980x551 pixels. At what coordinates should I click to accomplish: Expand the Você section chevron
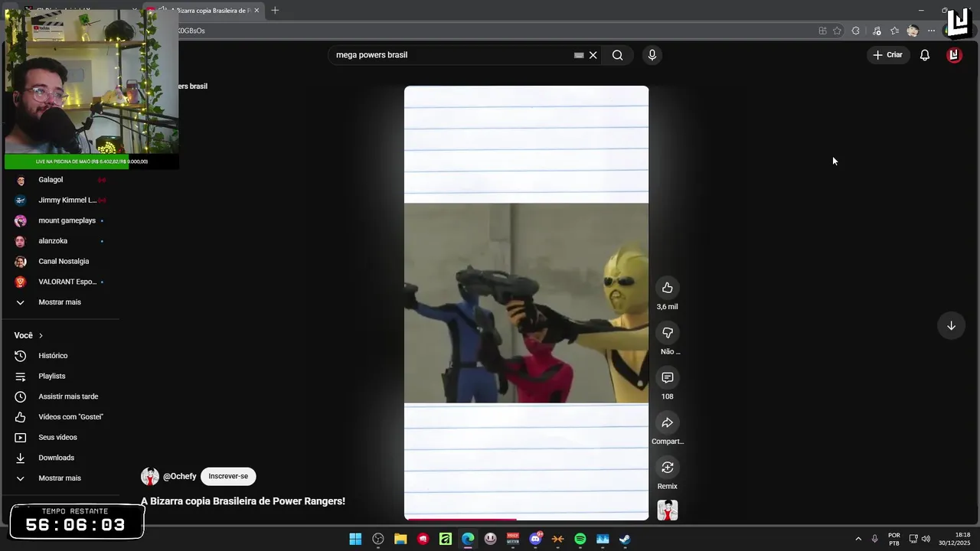(41, 336)
